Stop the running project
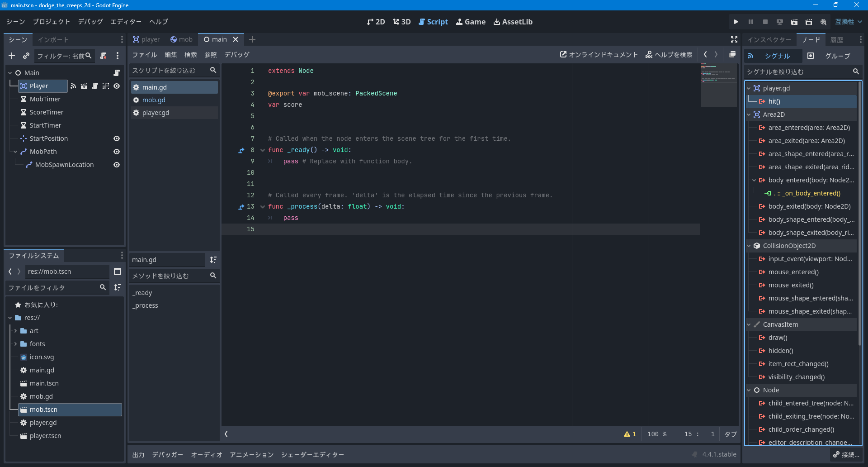Screen dimensions: 868x467 (765, 22)
